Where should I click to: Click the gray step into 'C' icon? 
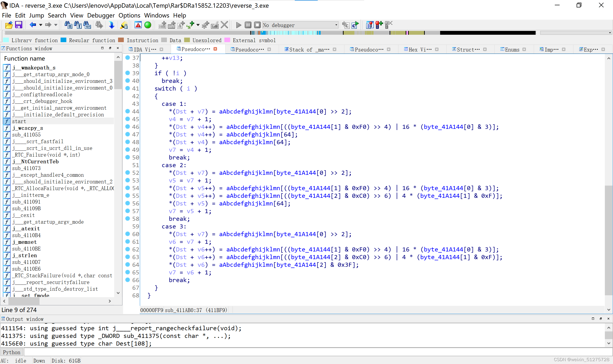pyautogui.click(x=346, y=25)
